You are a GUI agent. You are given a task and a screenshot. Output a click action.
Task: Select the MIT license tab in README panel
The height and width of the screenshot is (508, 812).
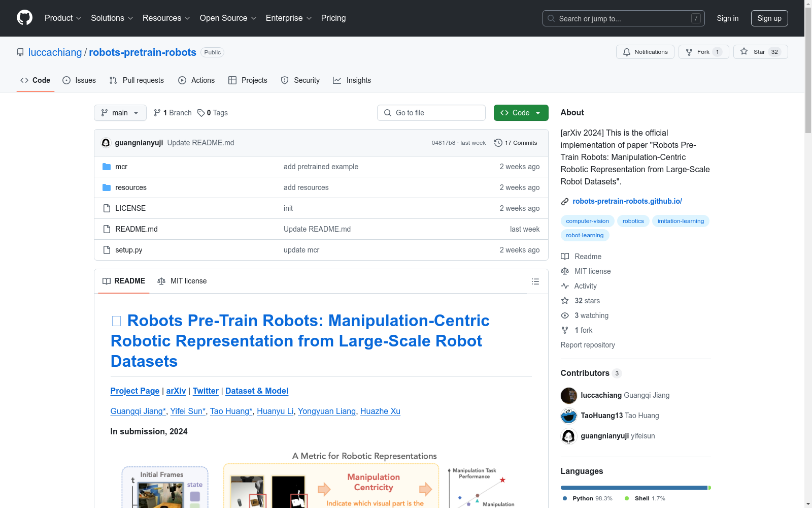pyautogui.click(x=182, y=281)
